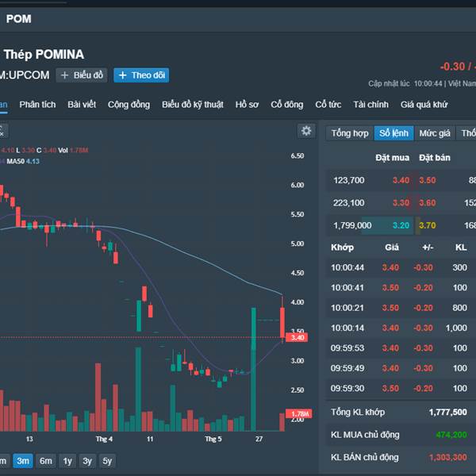Click the Biểu đồ add-chart button
476x476 pixels.
[82, 75]
